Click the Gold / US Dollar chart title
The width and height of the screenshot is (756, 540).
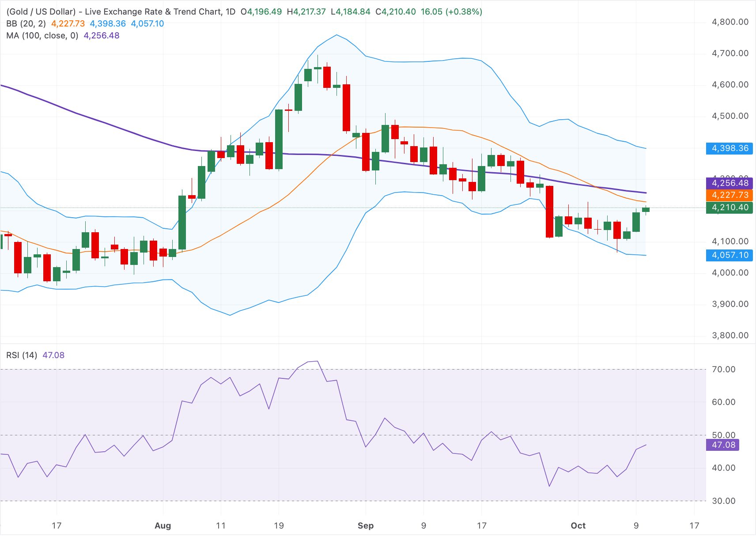pos(121,11)
